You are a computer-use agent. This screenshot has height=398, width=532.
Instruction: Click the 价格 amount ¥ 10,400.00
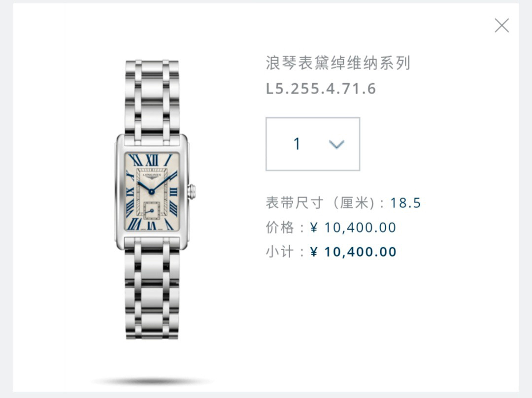tap(353, 228)
